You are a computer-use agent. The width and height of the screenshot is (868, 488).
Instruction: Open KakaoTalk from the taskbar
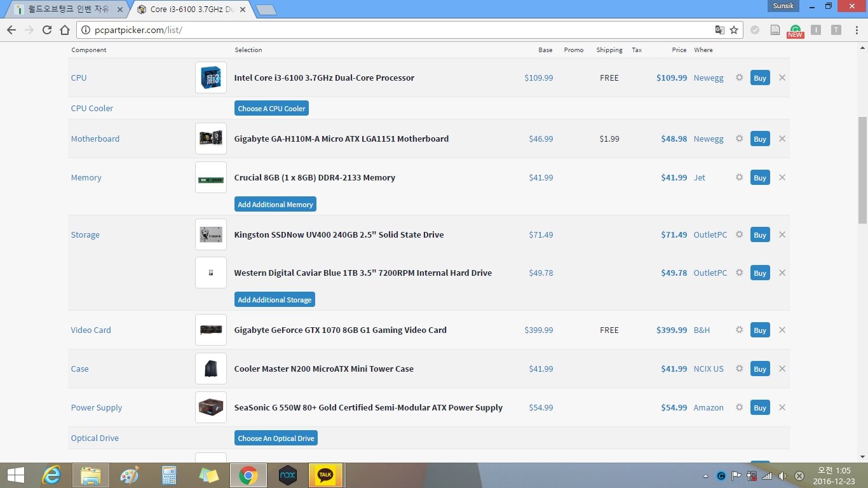[325, 475]
